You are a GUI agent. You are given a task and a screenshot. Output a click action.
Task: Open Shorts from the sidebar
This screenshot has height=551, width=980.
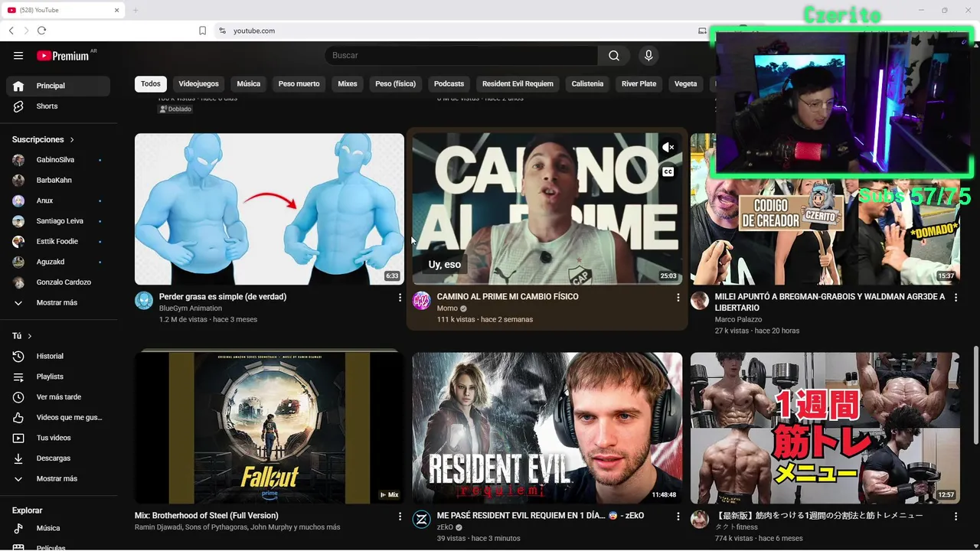click(58, 106)
